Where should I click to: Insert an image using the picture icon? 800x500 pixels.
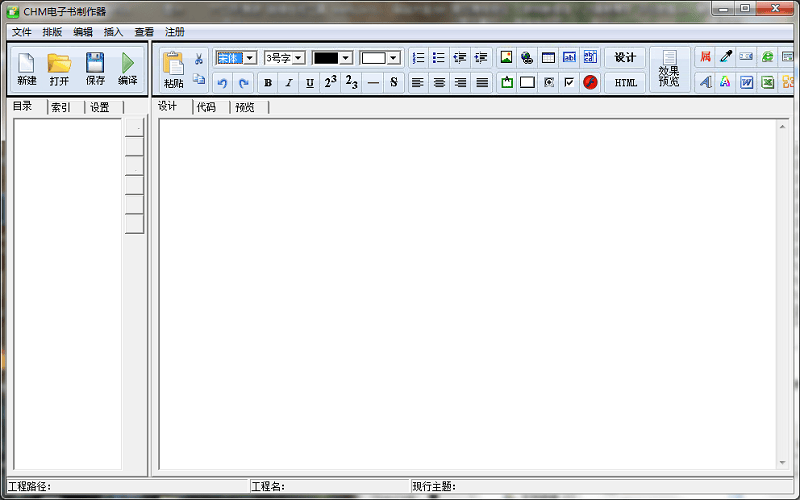click(x=506, y=58)
